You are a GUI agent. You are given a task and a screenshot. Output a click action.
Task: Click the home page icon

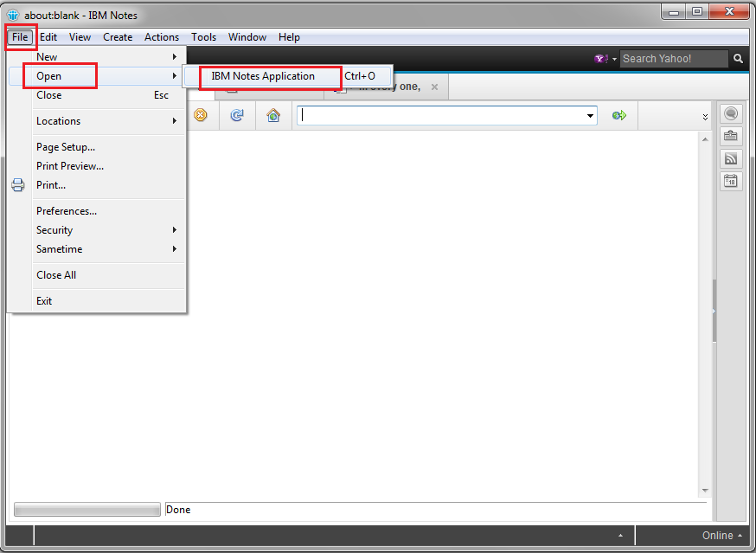(x=273, y=115)
